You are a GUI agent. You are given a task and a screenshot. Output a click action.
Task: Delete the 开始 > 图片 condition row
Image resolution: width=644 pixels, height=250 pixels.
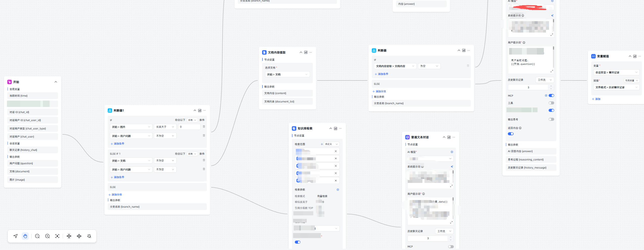204,127
